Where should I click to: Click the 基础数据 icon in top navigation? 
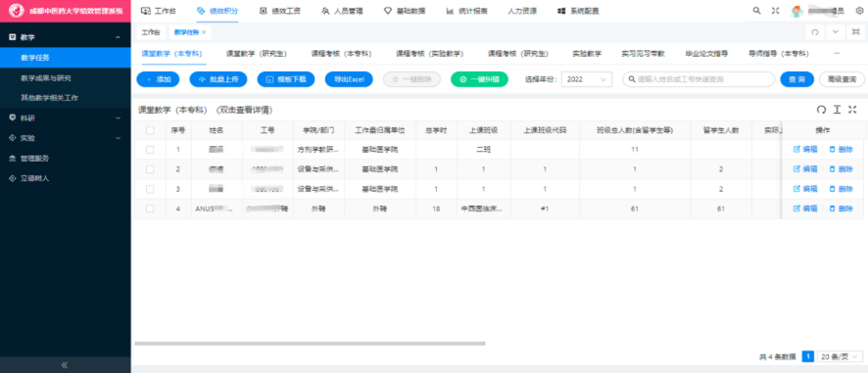coord(388,11)
